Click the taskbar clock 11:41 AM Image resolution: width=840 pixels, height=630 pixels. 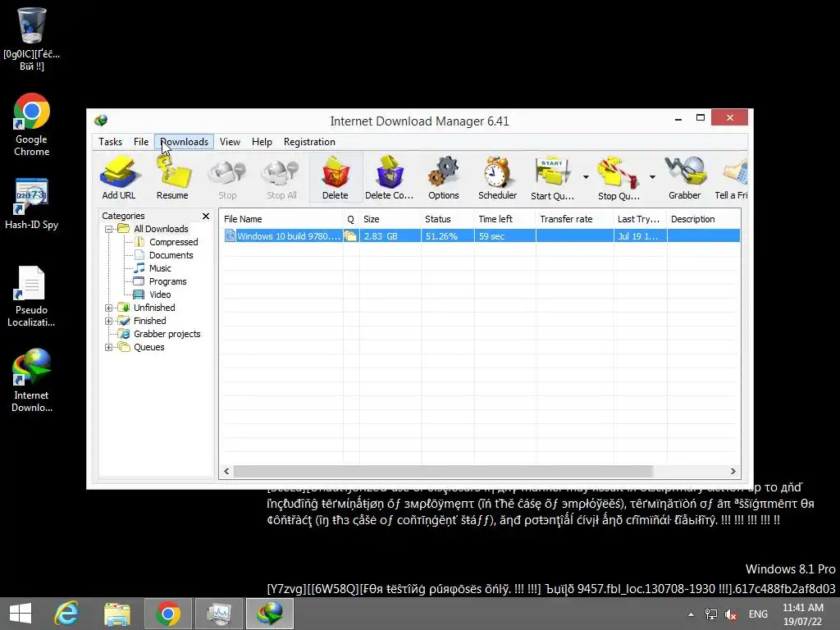pyautogui.click(x=802, y=608)
